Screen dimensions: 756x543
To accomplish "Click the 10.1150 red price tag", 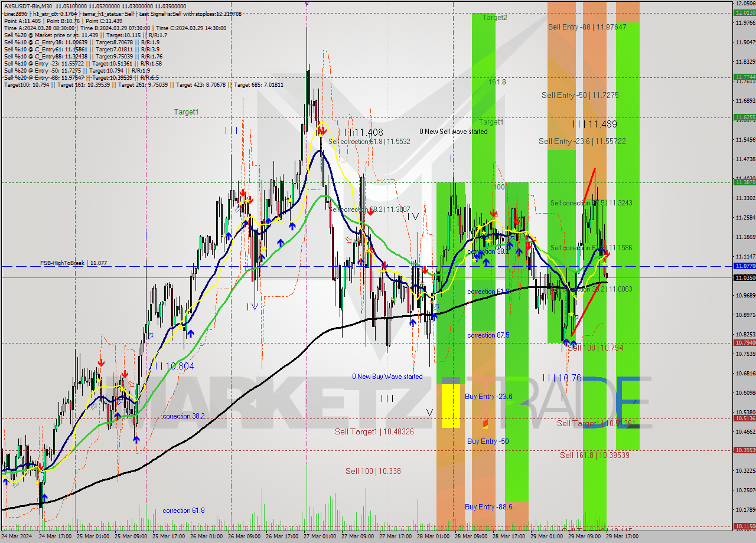I will [x=745, y=526].
